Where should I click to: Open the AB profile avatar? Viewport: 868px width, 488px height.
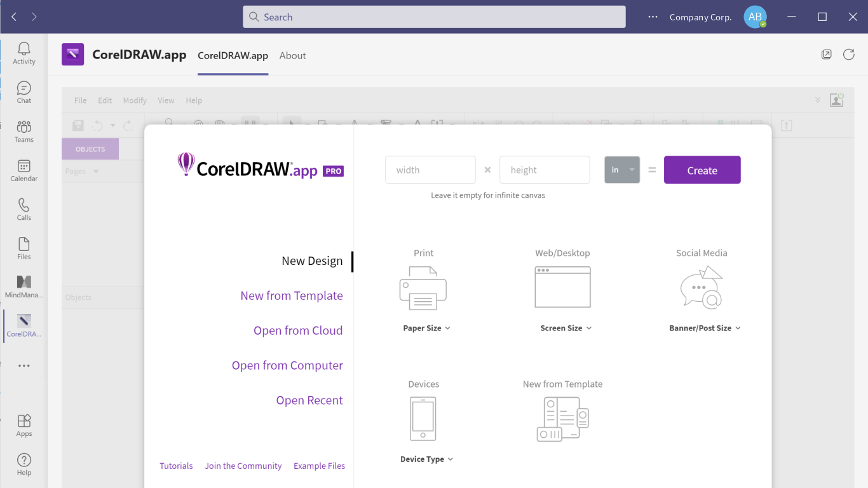click(755, 17)
